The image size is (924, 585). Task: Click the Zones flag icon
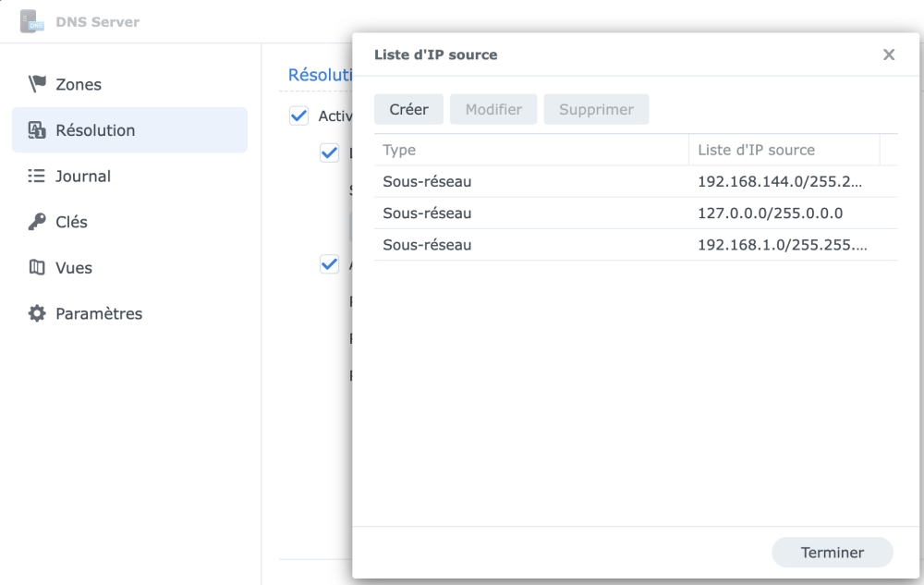[x=37, y=84]
